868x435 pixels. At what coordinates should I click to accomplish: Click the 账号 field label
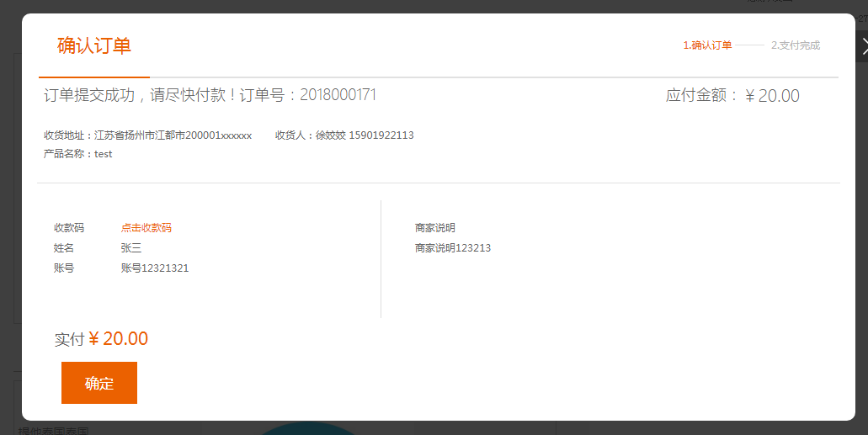(x=64, y=268)
